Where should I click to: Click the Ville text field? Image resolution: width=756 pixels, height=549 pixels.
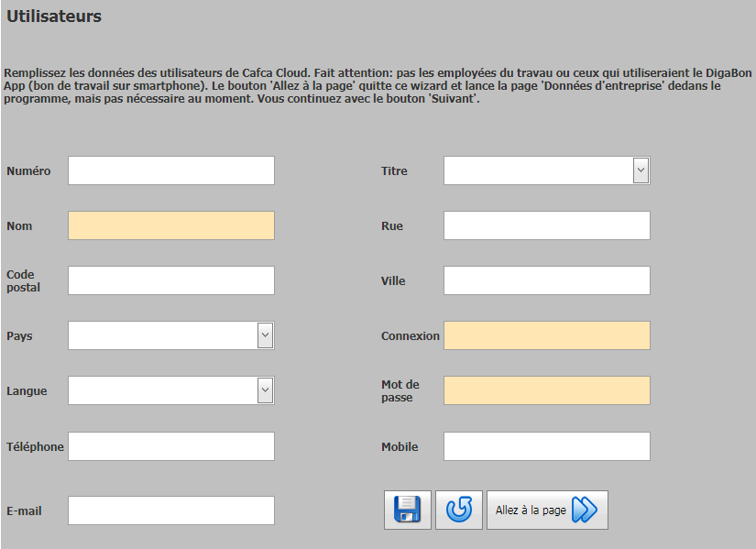(x=547, y=280)
